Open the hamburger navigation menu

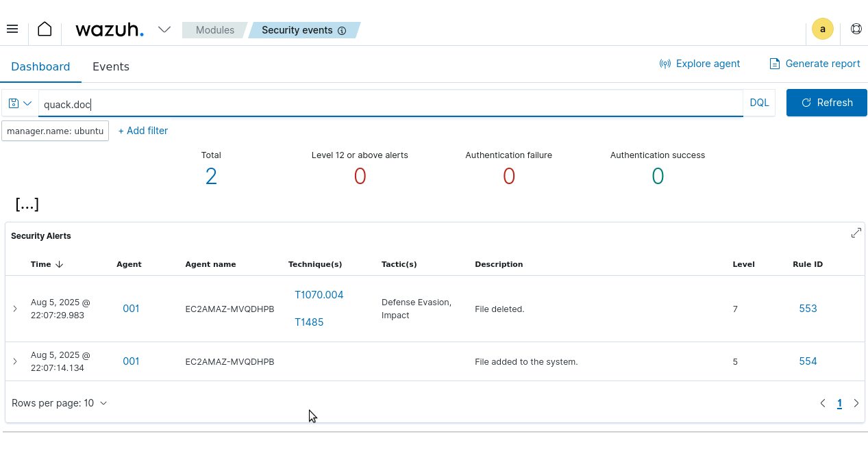(x=12, y=29)
